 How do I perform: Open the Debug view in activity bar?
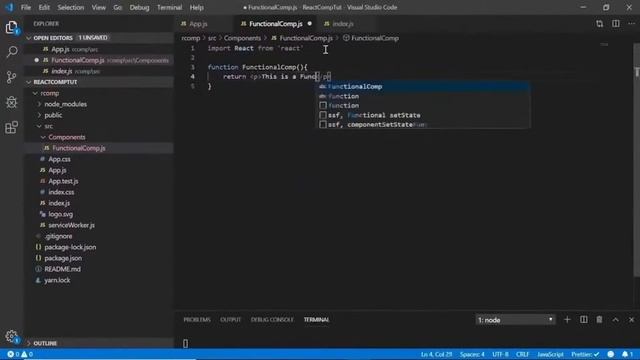pos(11,102)
